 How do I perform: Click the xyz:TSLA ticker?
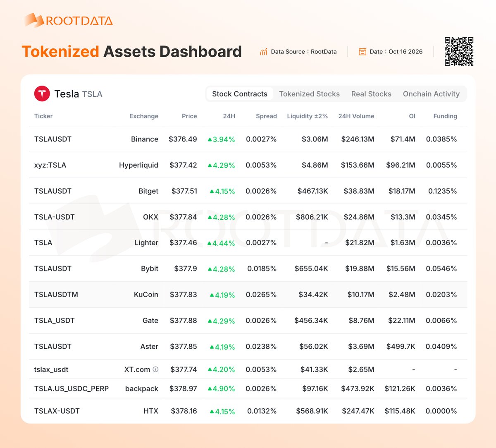[50, 165]
